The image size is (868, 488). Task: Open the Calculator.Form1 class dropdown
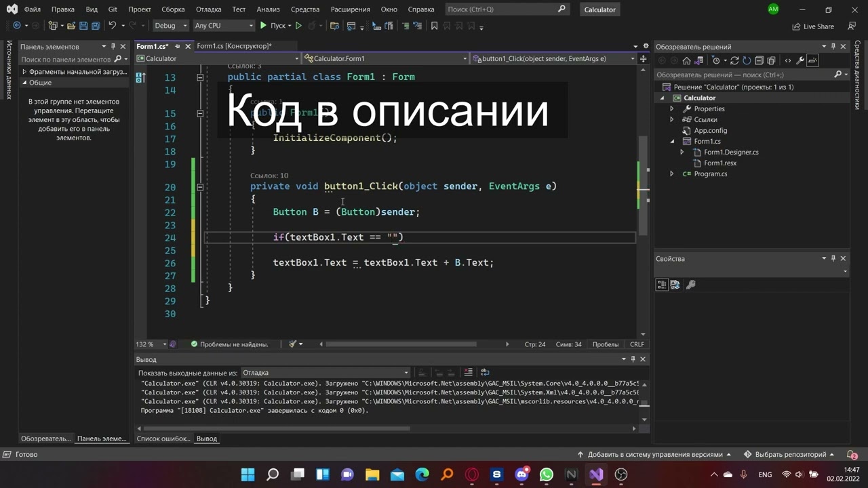tap(385, 58)
